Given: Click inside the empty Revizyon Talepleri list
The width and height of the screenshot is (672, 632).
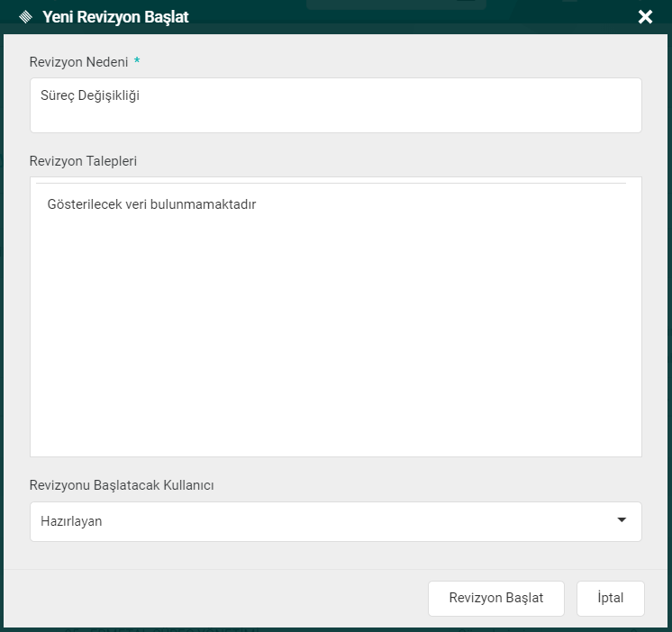Looking at the screenshot, I should pos(335,342).
